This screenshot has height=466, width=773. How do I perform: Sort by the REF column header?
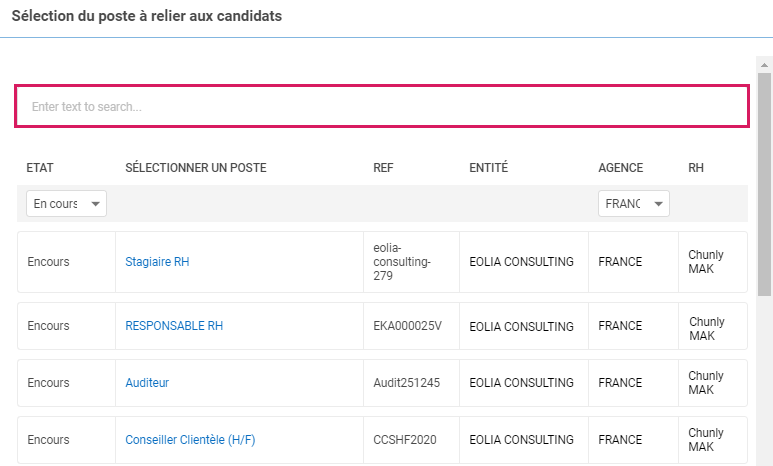383,168
